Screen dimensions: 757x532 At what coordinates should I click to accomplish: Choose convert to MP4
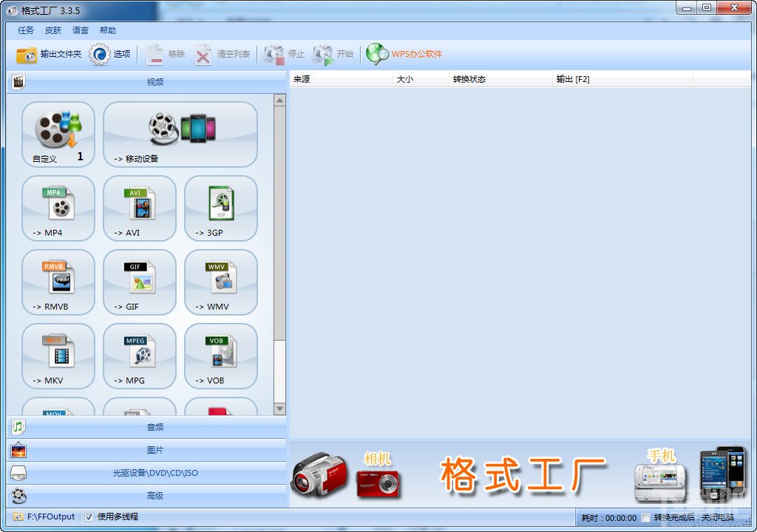(58, 208)
